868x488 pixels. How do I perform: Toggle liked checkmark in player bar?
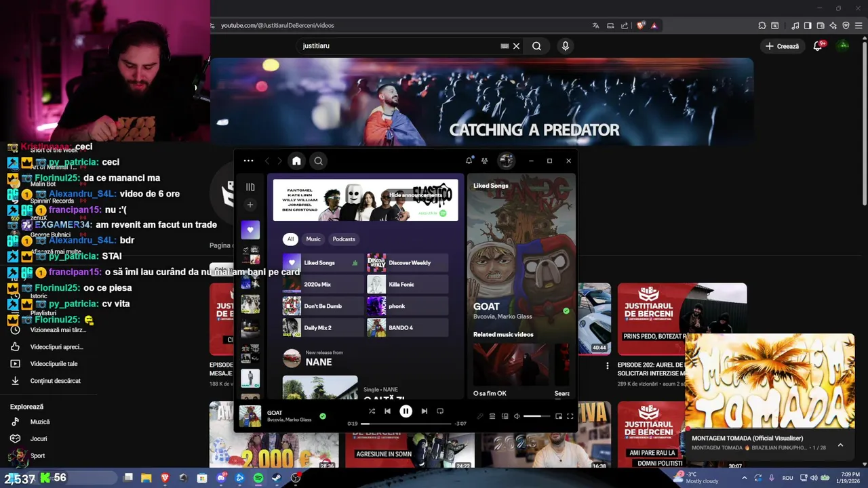pyautogui.click(x=323, y=416)
